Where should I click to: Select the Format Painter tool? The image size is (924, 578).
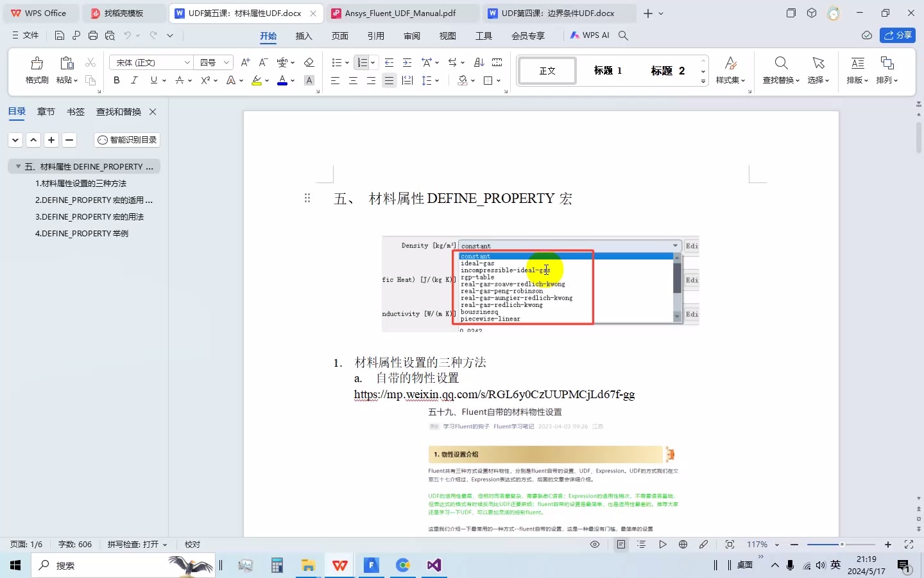pos(36,67)
